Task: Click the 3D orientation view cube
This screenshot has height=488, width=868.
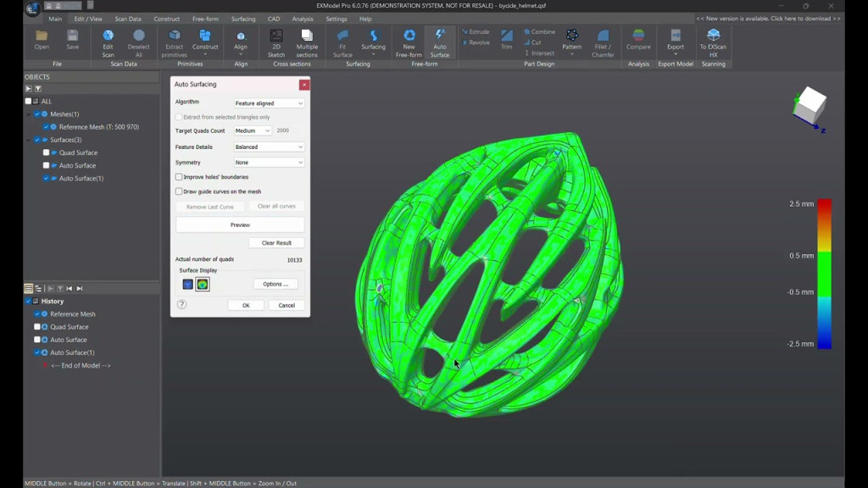Action: coord(810,105)
